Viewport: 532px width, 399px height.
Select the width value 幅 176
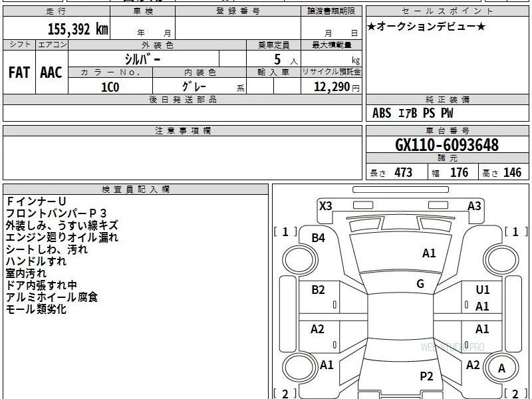point(450,172)
